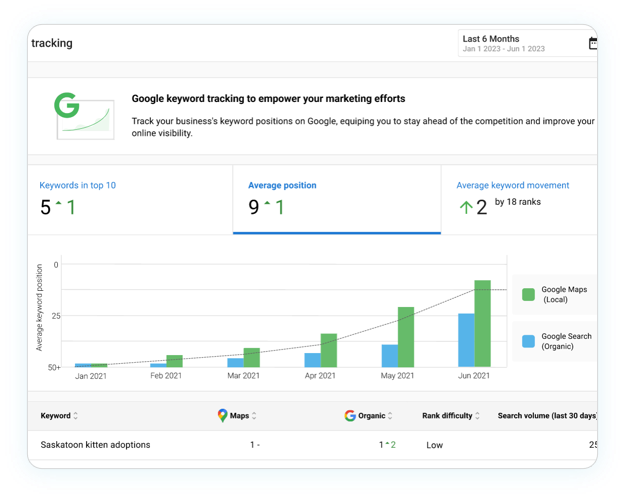The image size is (625, 498).
Task: Click the green up arrow beside movement value
Action: pos(466,207)
